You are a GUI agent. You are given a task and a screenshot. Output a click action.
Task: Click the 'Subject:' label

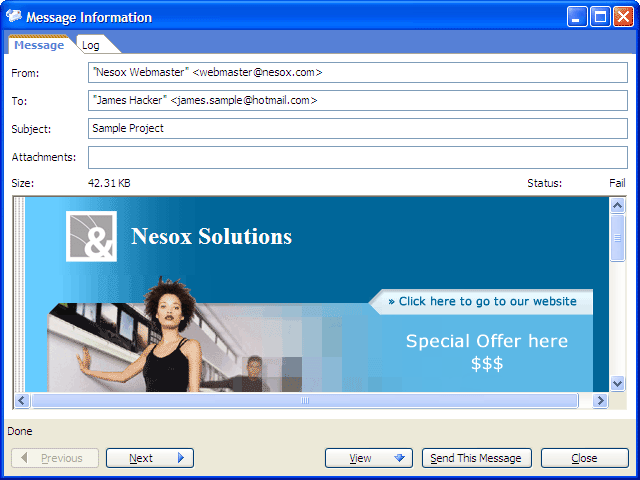pos(31,129)
